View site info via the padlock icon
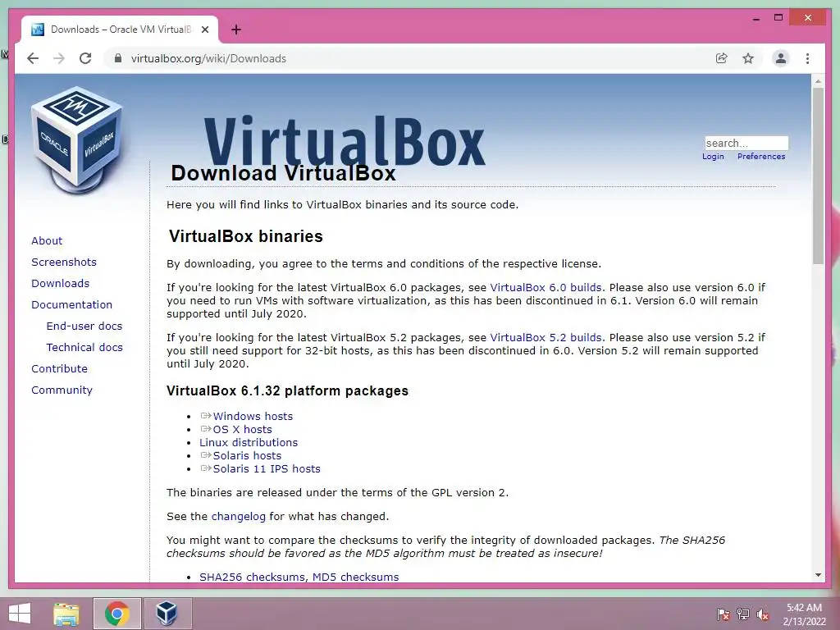 [x=118, y=58]
